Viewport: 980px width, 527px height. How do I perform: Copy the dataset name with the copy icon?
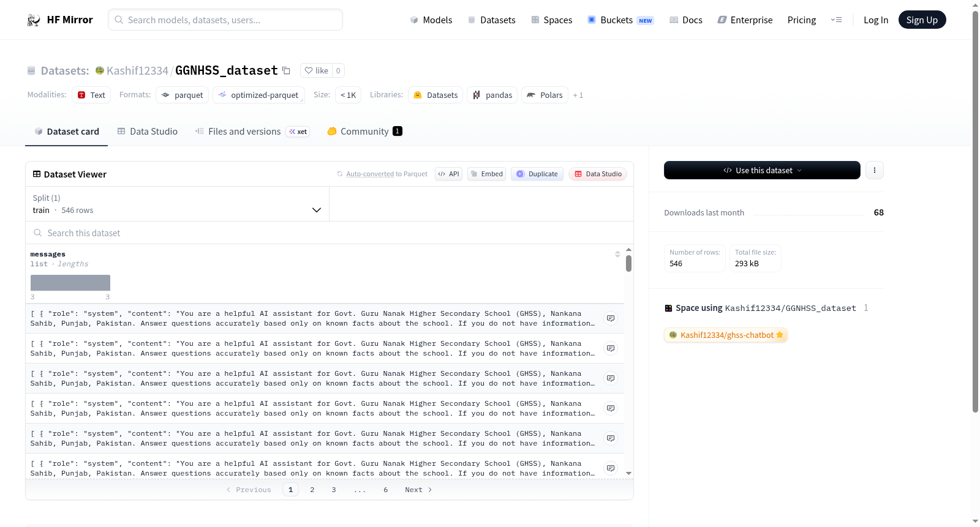tap(286, 70)
